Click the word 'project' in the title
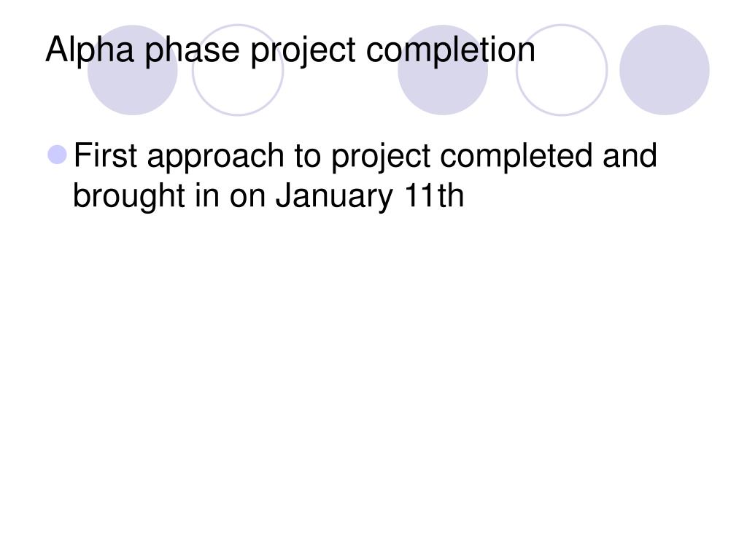The height and width of the screenshot is (560, 747). click(x=303, y=50)
